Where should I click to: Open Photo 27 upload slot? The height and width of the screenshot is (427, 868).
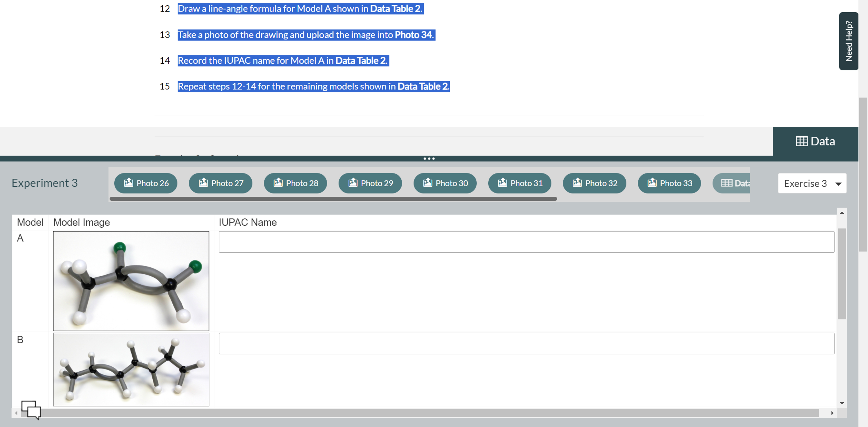click(x=220, y=183)
